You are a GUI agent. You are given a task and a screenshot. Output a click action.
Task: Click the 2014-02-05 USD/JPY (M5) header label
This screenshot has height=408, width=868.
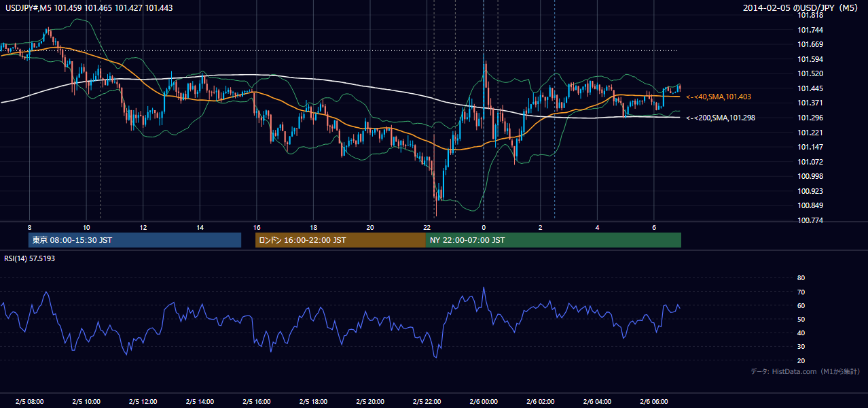(x=801, y=7)
